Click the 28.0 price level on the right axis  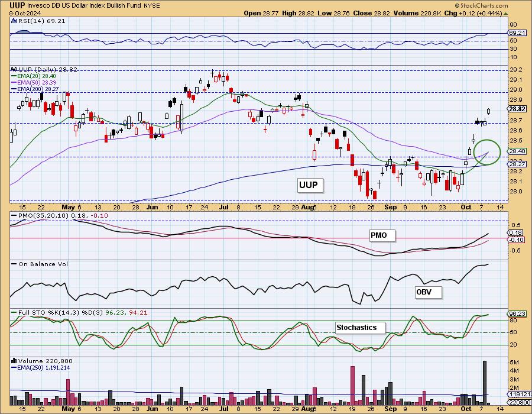coord(517,192)
